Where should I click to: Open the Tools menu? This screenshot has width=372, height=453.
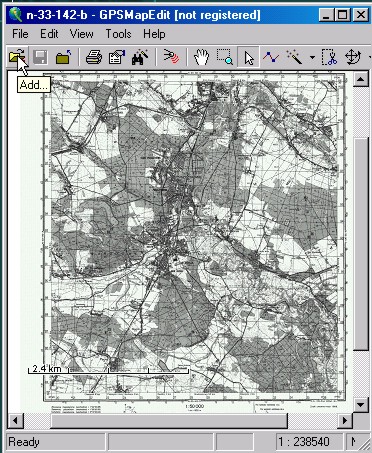point(118,34)
